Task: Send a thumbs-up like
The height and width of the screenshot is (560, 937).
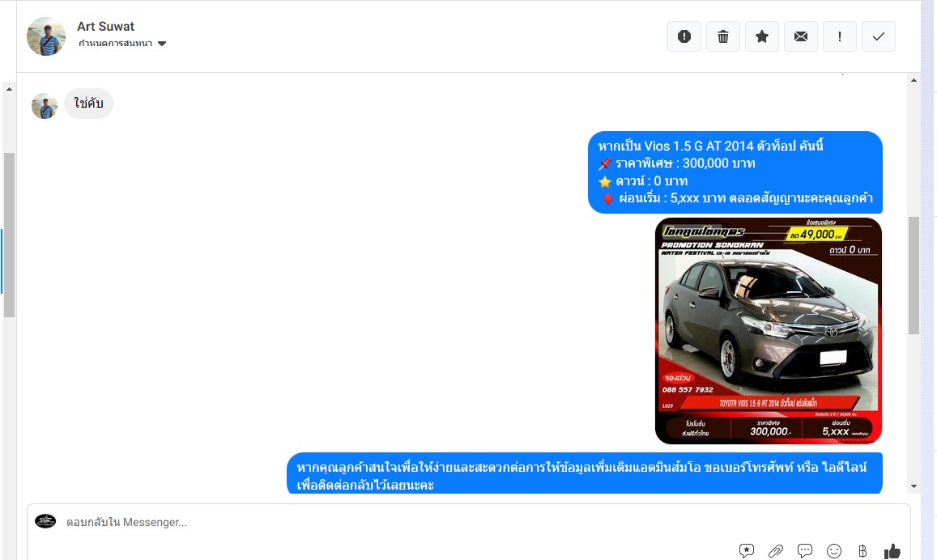Action: point(892,551)
